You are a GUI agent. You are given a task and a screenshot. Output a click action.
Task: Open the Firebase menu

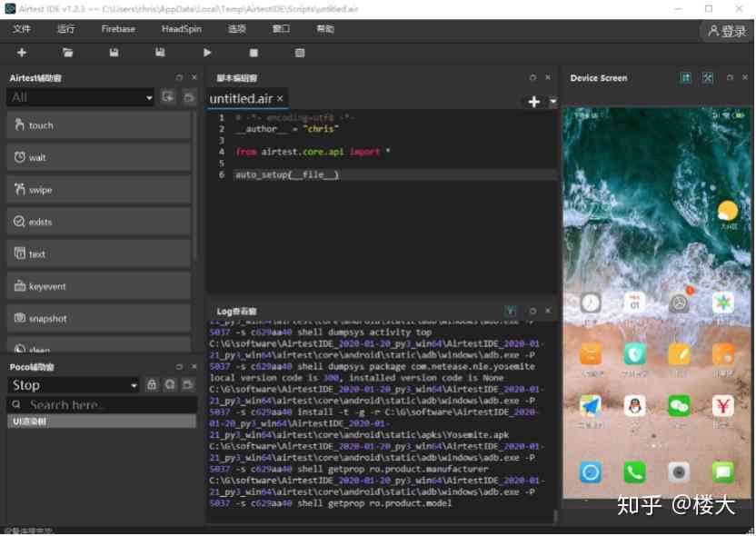click(x=118, y=29)
